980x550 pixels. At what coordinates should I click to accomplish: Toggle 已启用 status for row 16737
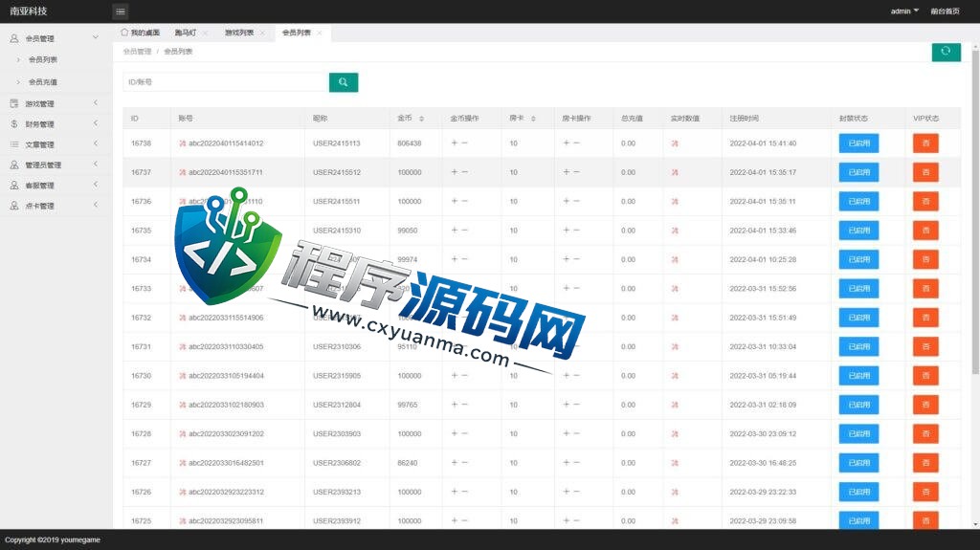(858, 172)
